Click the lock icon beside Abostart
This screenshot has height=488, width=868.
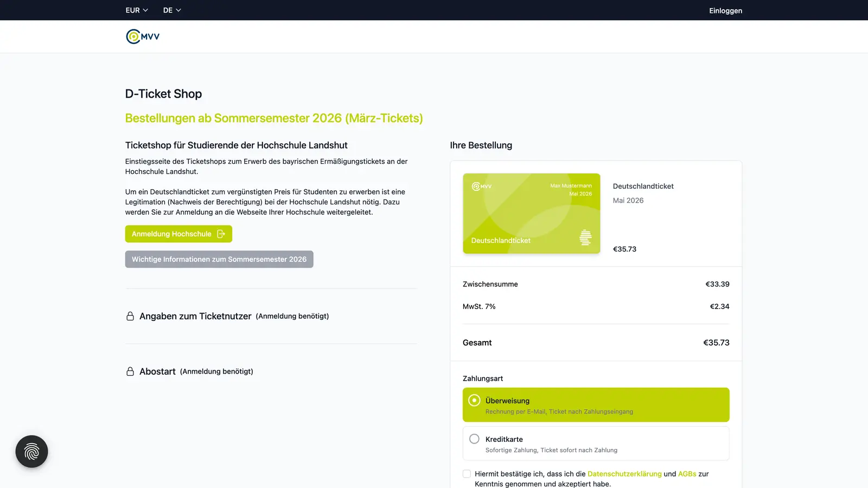point(130,371)
